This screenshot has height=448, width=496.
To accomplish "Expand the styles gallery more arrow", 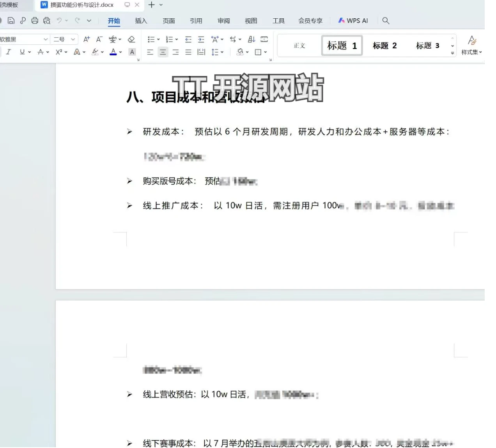I will click(452, 53).
